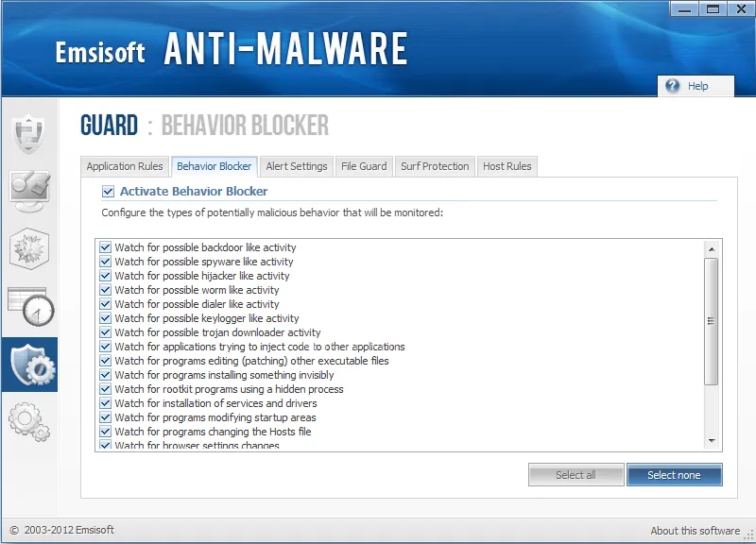Click 'Watch for possible keylogger like activity' text

[207, 318]
